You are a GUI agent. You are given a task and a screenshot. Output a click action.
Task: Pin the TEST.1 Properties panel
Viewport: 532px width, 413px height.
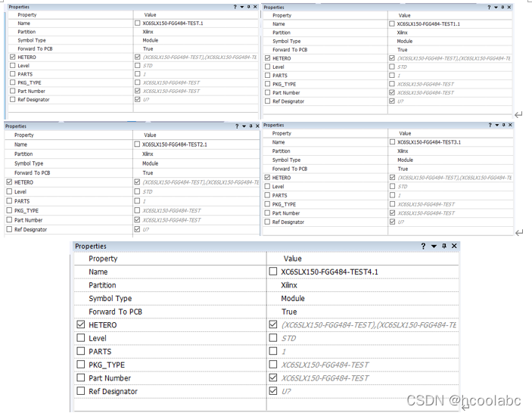[x=249, y=7]
